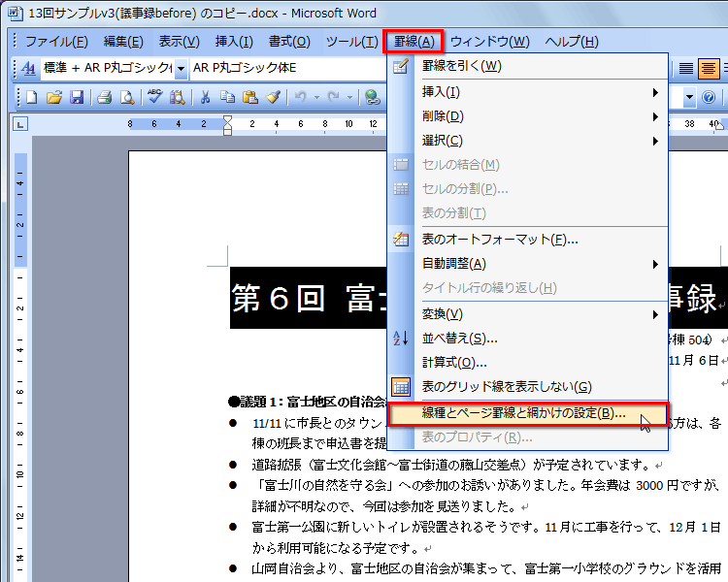Choose 罫線を引く(W) menu item

pos(527,66)
